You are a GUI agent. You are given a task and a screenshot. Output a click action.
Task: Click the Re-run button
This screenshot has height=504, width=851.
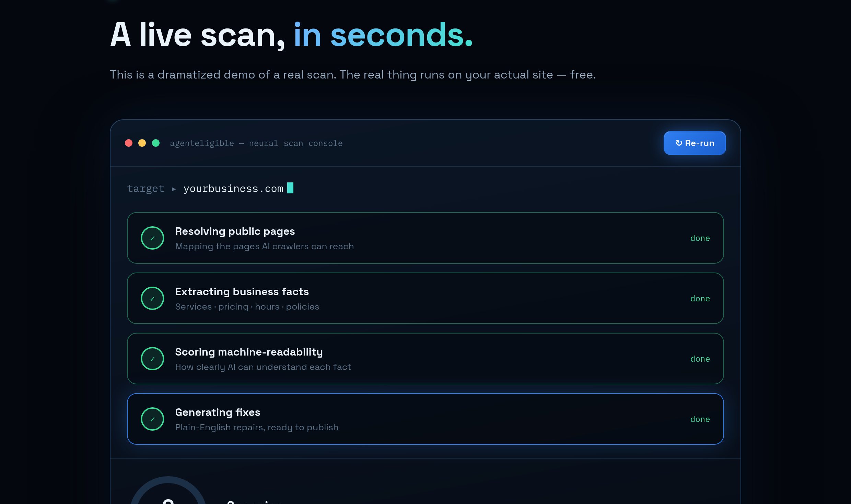tap(695, 143)
